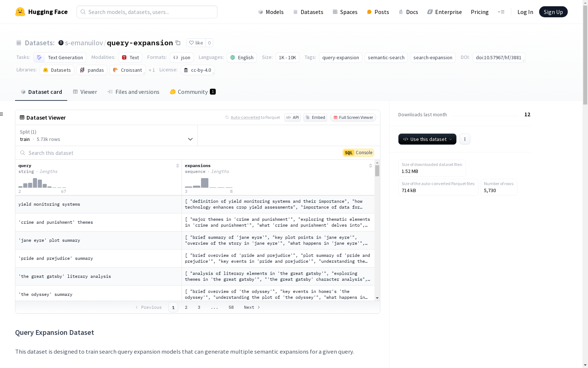This screenshot has height=368, width=588.
Task: Click the Sign Up button
Action: coord(553,12)
